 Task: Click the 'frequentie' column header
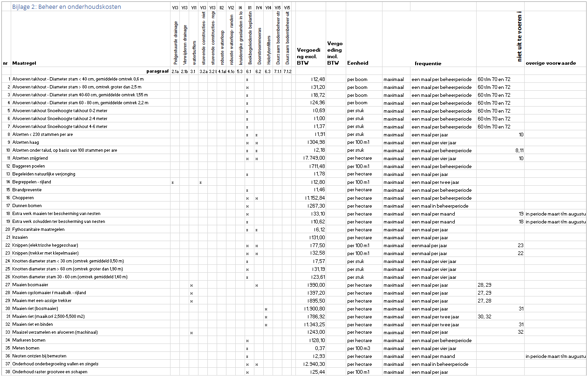point(428,63)
